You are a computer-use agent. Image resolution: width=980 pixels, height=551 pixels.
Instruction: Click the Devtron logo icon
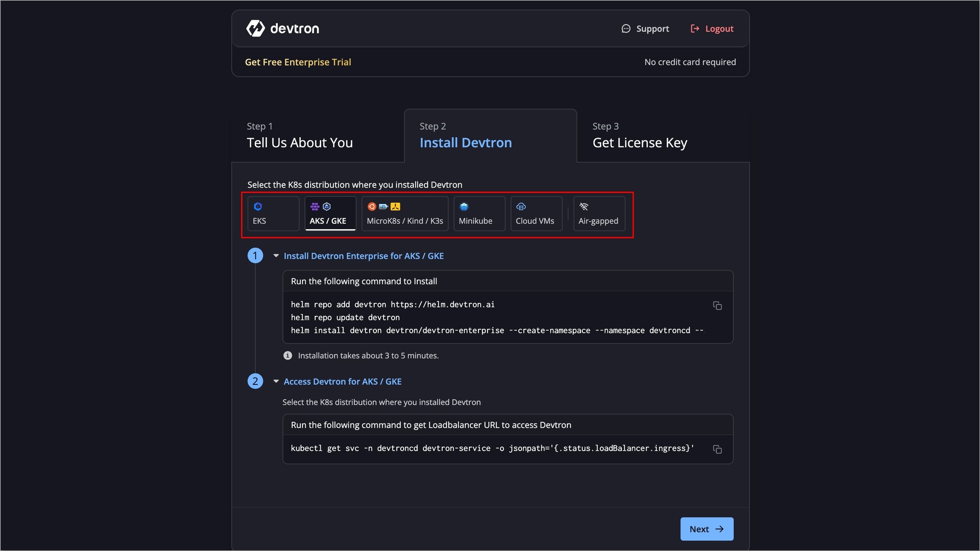256,28
